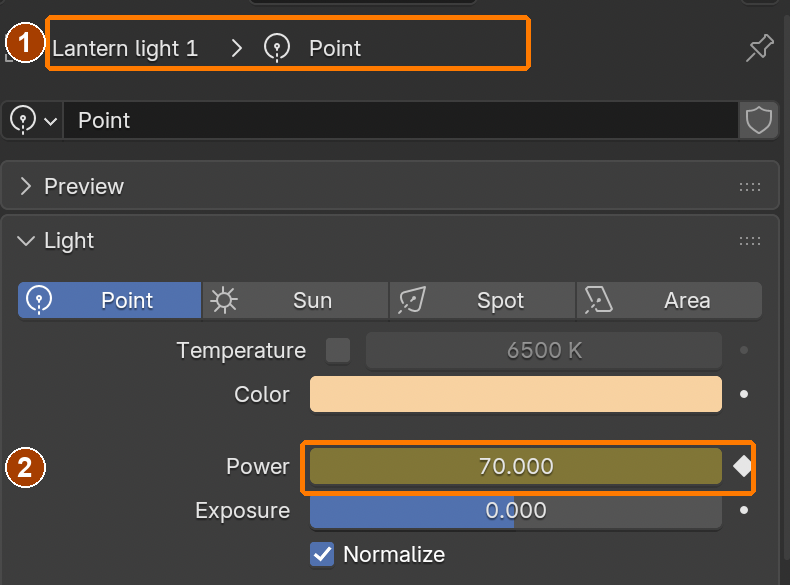Click the animate dot beside Temperature
The width and height of the screenshot is (790, 585).
coord(744,350)
